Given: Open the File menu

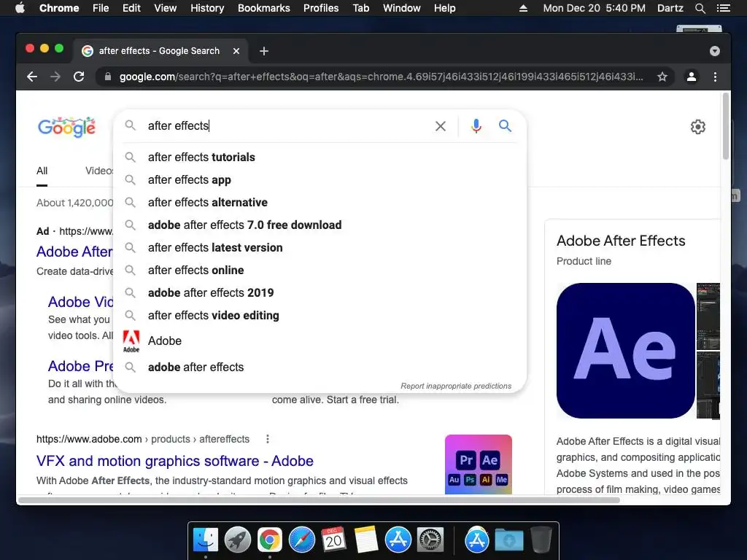Looking at the screenshot, I should 101,8.
